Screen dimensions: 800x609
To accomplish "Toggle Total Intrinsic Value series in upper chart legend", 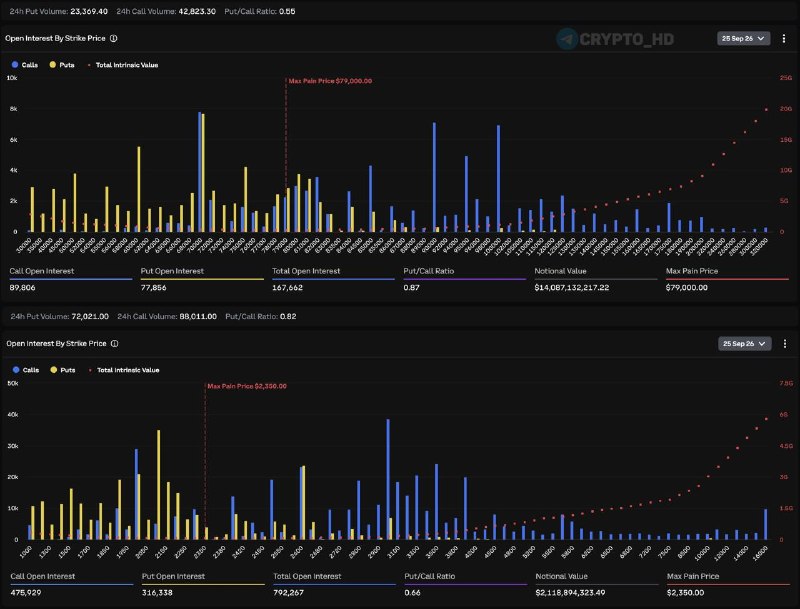I will (123, 65).
